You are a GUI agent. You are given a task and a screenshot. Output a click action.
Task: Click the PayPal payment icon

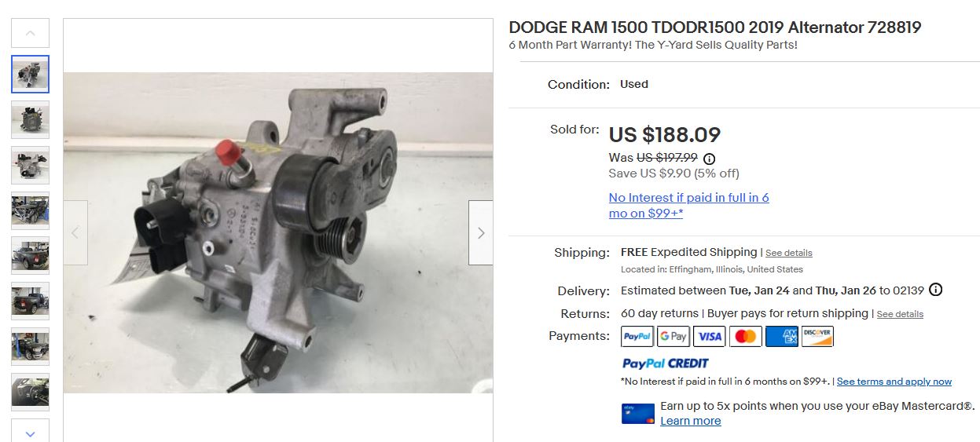tap(637, 336)
